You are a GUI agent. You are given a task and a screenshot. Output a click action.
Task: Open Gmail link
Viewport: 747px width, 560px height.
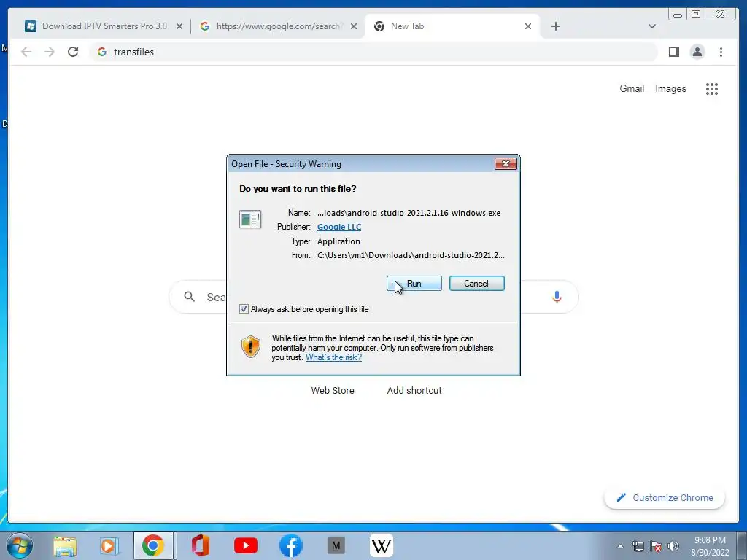[x=632, y=88]
